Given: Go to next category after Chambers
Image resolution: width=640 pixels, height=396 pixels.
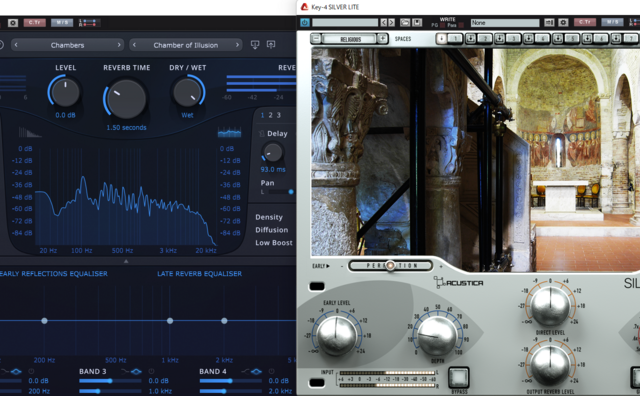Looking at the screenshot, I should click(x=119, y=45).
